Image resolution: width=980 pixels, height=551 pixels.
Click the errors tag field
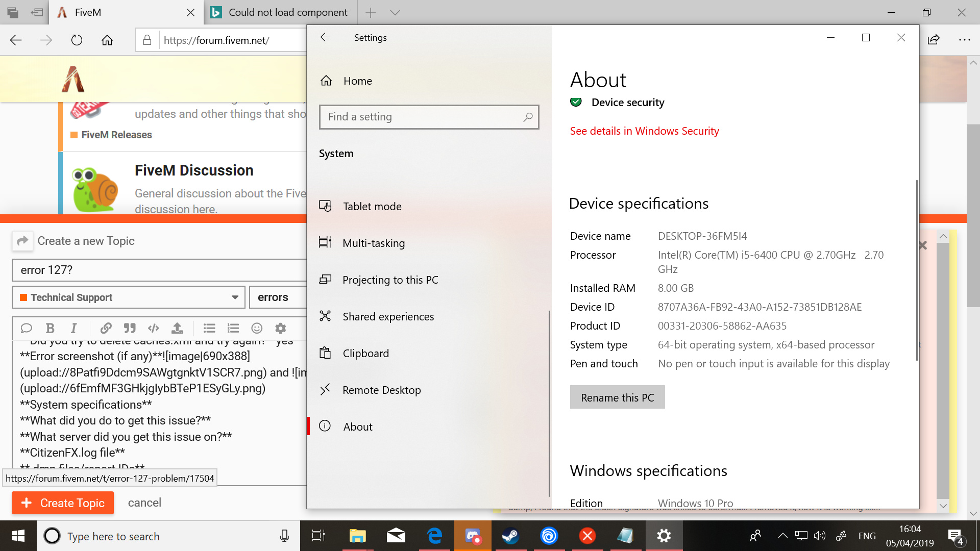point(278,297)
